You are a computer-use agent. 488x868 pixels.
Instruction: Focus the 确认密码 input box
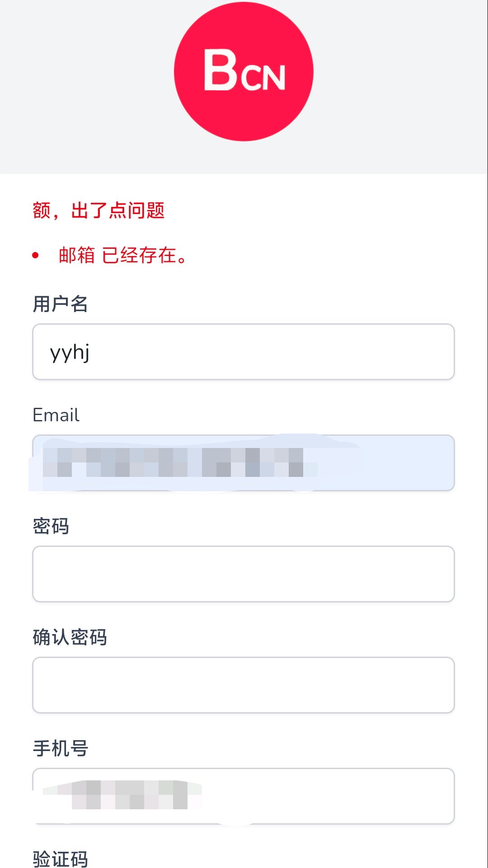coord(243,685)
